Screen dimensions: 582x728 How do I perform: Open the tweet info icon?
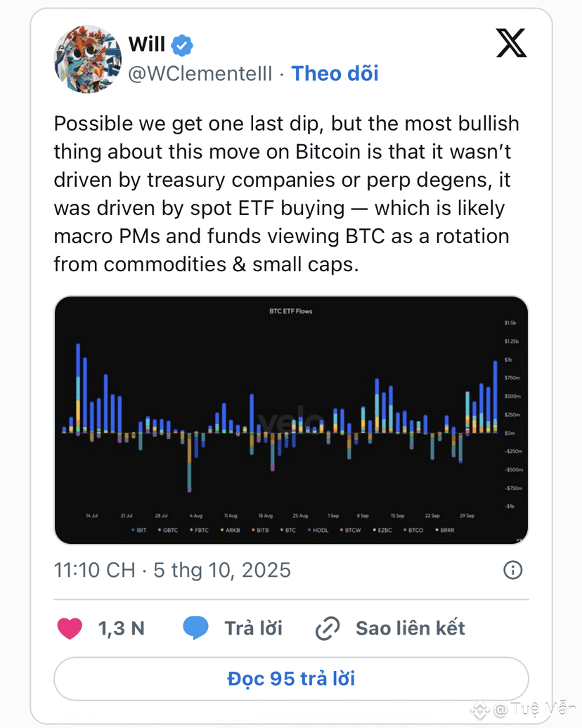(514, 569)
